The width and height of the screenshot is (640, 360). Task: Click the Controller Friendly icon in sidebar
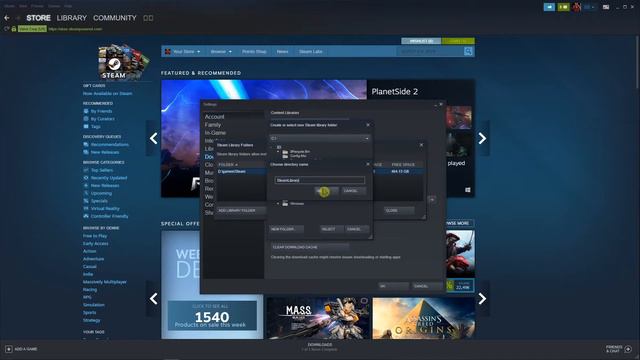pos(86,216)
